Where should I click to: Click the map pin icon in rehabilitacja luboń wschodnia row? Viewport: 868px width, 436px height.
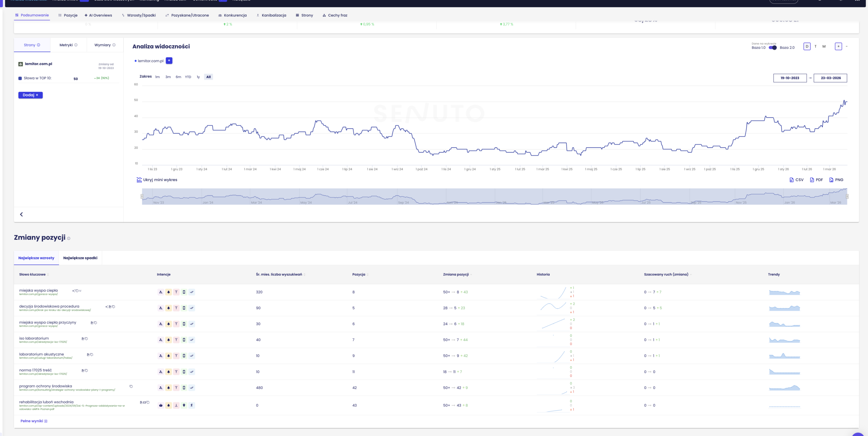[x=184, y=405]
